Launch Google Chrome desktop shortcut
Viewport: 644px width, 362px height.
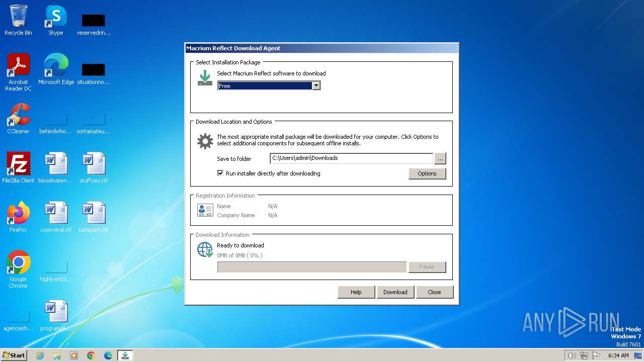[x=18, y=269]
